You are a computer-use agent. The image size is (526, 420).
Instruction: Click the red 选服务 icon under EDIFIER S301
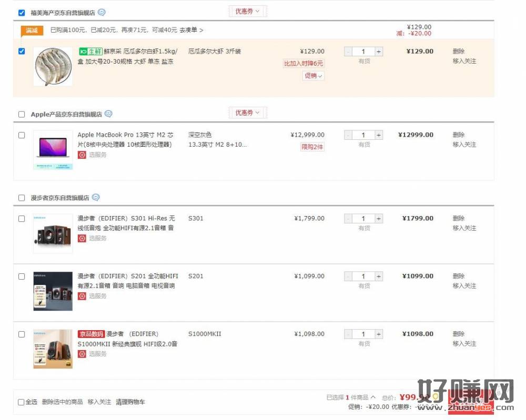(x=82, y=238)
